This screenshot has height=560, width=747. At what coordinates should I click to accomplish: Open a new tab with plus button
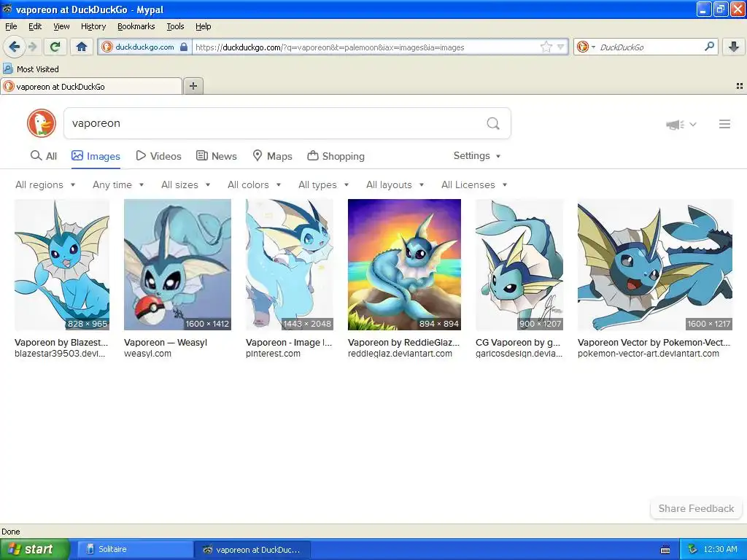tap(193, 86)
